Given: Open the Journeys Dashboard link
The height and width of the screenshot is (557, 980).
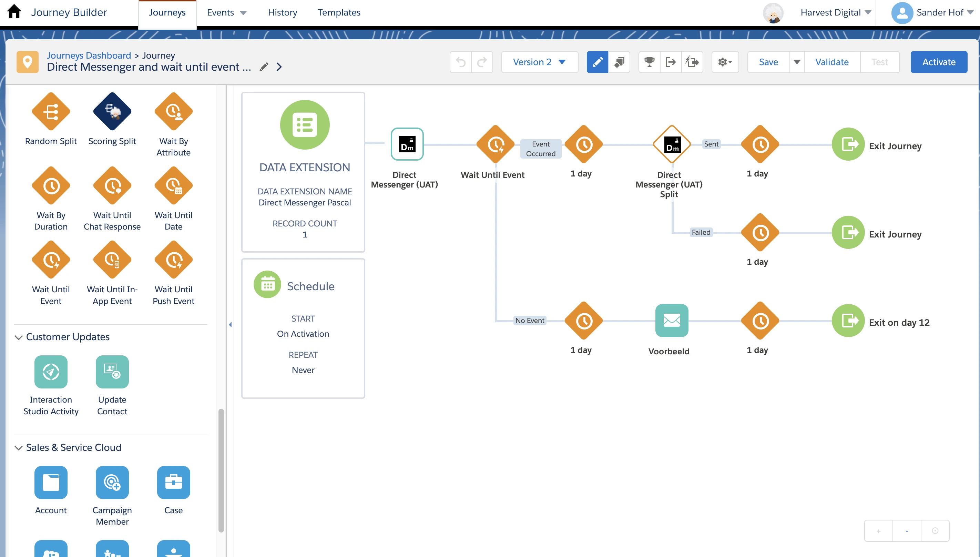Looking at the screenshot, I should tap(89, 55).
